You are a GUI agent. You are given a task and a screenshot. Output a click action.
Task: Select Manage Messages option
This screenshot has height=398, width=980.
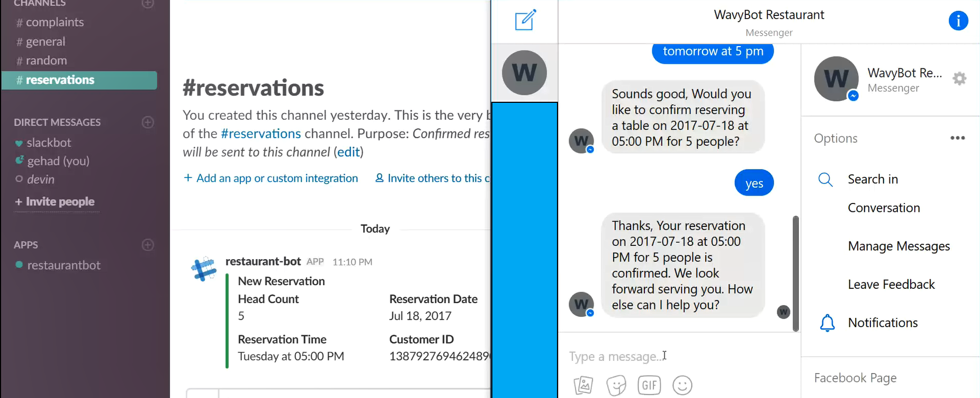[x=898, y=246]
